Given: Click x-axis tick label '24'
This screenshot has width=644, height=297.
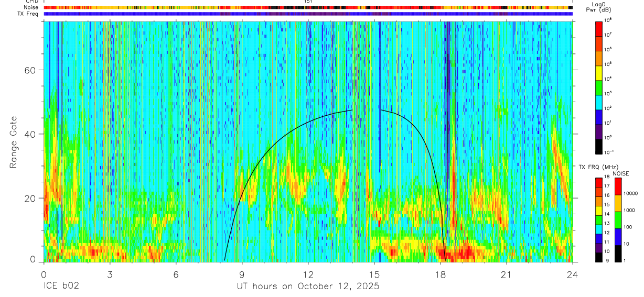Looking at the screenshot, I should (x=573, y=274).
